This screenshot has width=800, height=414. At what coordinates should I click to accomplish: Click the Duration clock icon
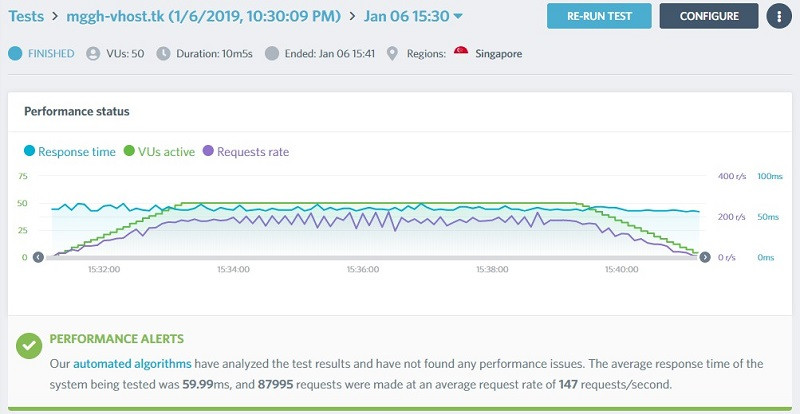163,54
